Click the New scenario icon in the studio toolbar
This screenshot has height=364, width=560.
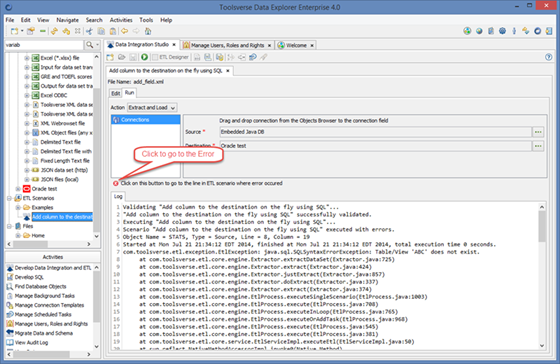pos(110,57)
